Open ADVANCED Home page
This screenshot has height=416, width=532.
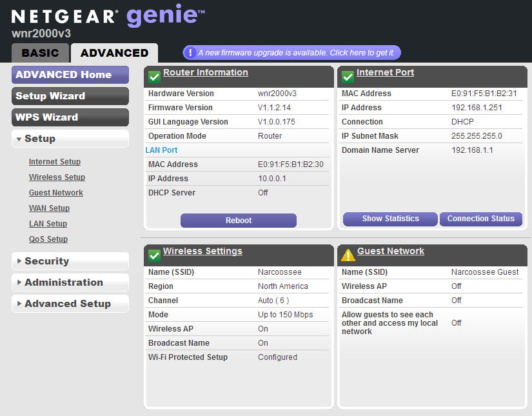tap(70, 75)
